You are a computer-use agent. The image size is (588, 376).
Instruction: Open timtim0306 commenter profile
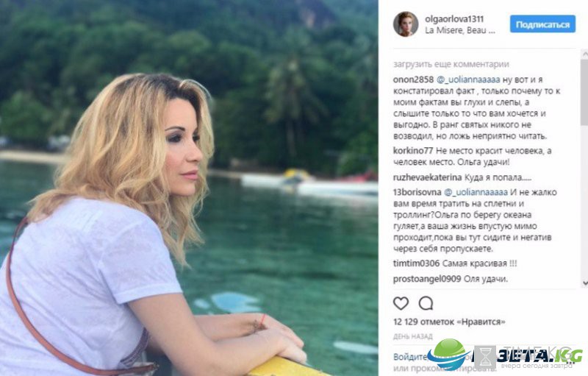click(416, 263)
